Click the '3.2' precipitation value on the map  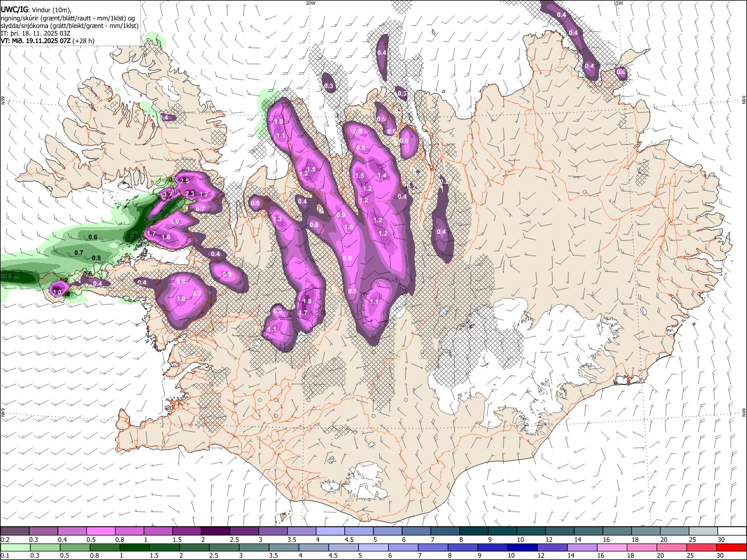click(x=167, y=194)
